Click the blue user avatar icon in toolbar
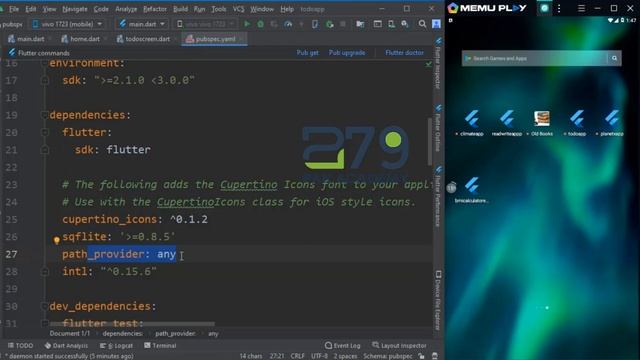Viewport: 640px width, 360px height. (436, 24)
